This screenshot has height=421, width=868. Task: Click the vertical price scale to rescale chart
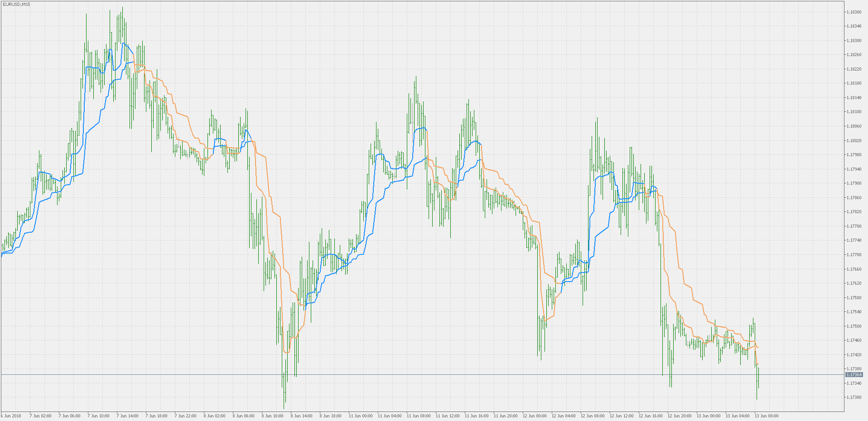[x=854, y=204]
